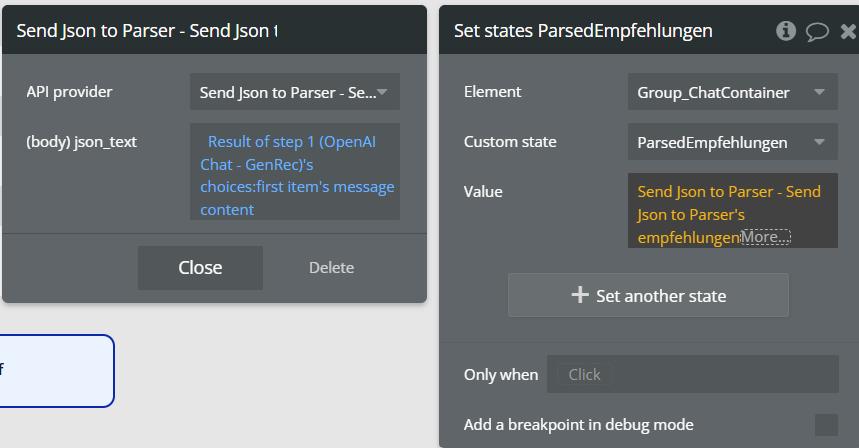The width and height of the screenshot is (859, 448).
Task: Open the API provider dropdown
Action: (x=295, y=92)
